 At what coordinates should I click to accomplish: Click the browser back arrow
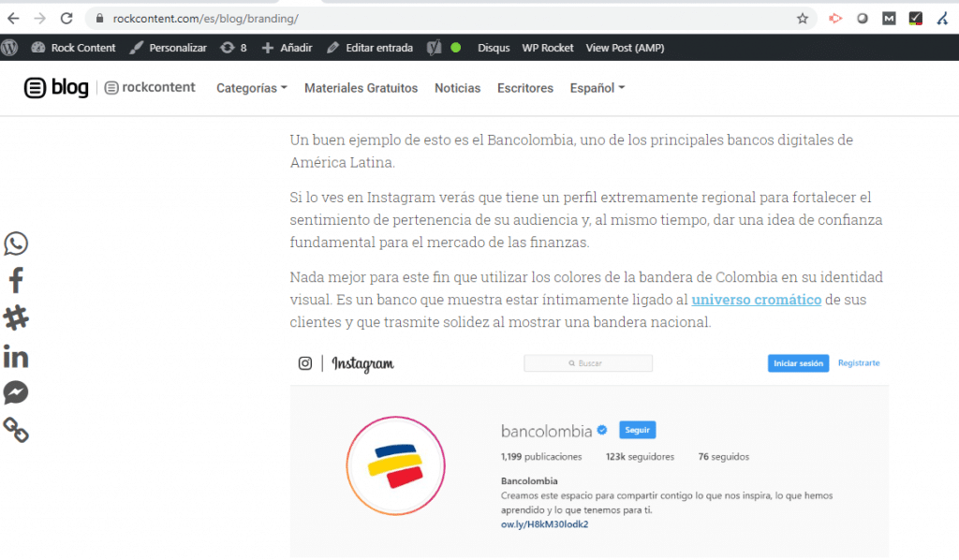(13, 19)
